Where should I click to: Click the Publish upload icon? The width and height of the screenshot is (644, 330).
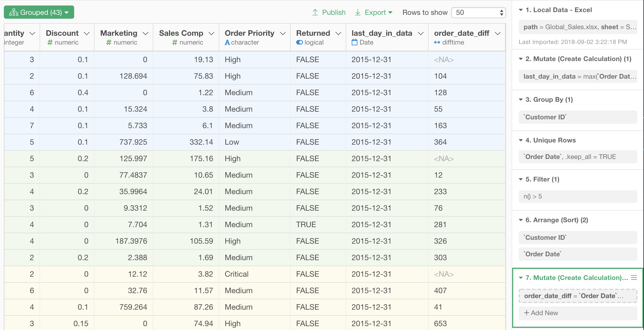coord(315,12)
